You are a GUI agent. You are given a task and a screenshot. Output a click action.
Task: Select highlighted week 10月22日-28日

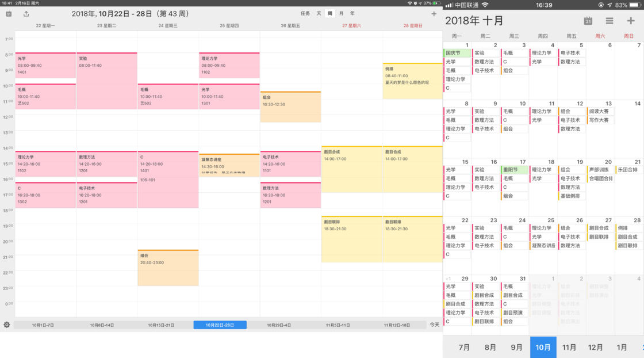[220, 325]
